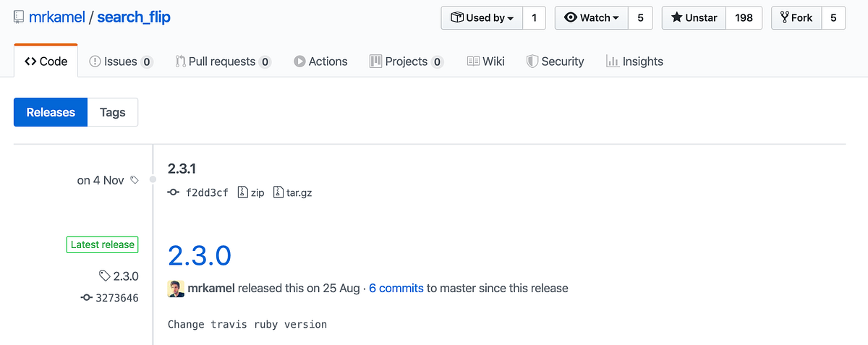Open the 6 commits link
868x345 pixels.
396,288
